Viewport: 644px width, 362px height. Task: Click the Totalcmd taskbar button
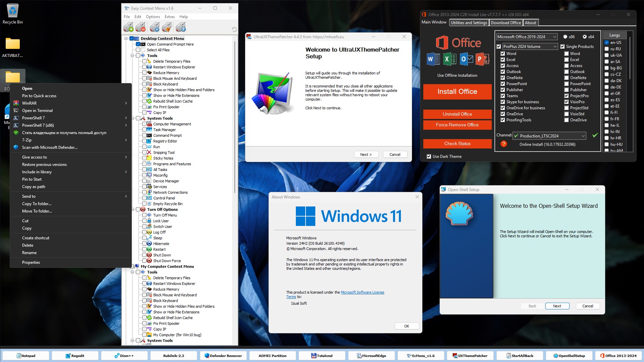click(x=322, y=356)
